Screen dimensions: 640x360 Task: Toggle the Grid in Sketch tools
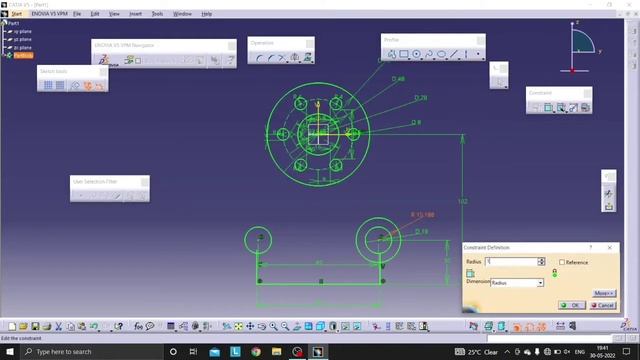coord(48,85)
